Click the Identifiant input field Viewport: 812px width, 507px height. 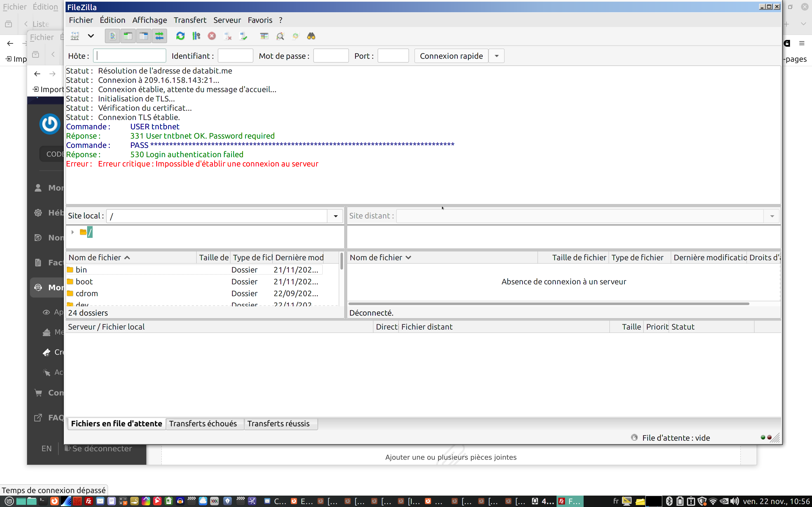pos(235,56)
